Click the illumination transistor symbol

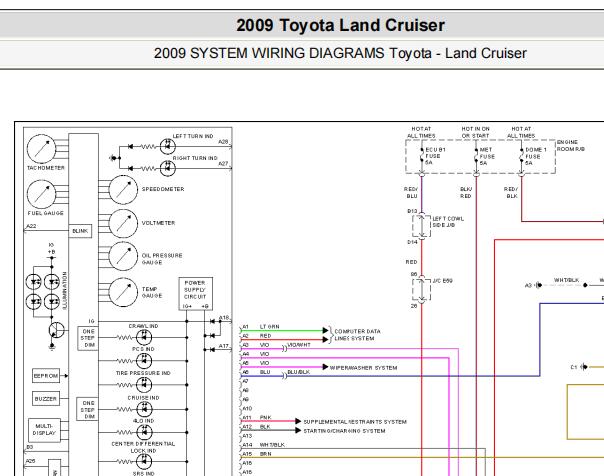[x=56, y=330]
